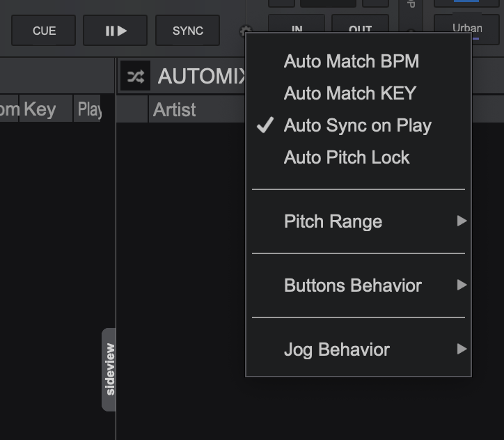This screenshot has width=504, height=440.
Task: Click the deck settings gear icon
Action: 245,31
